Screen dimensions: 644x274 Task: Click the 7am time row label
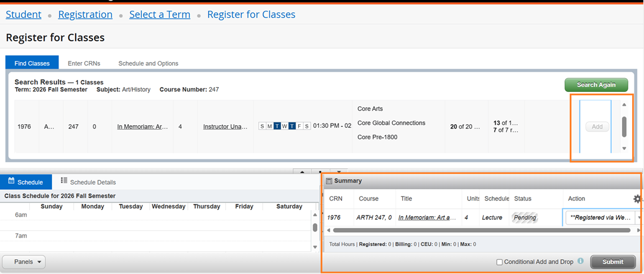click(x=20, y=236)
